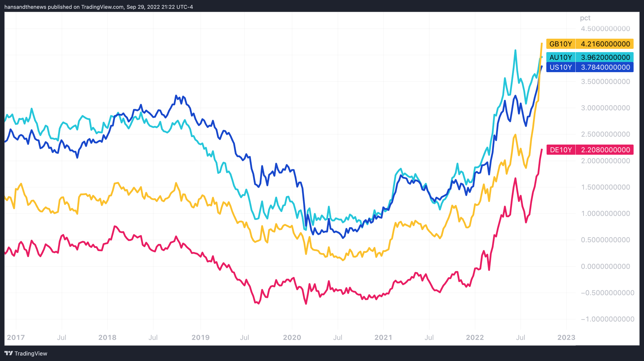
Task: Click the 2019 label on the time axis
Action: point(200,337)
